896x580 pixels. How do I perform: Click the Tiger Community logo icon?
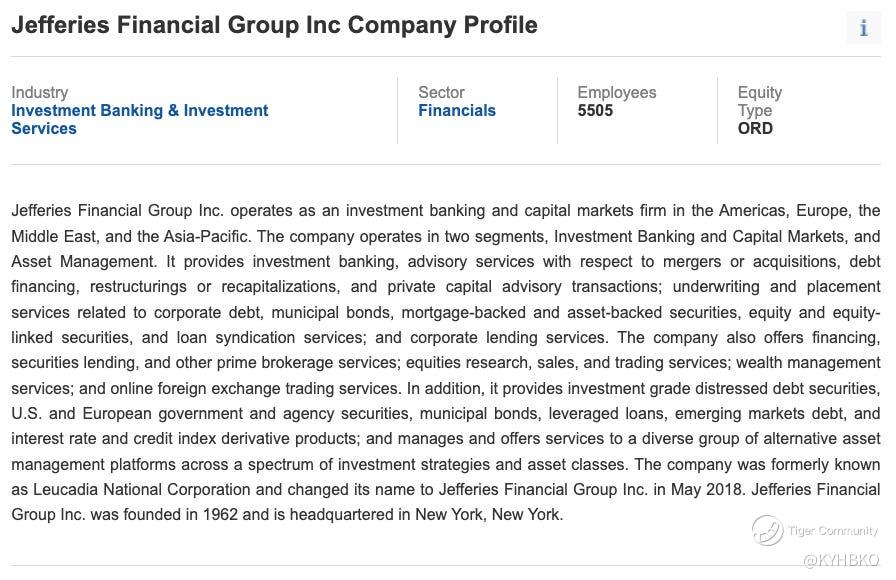pos(767,530)
